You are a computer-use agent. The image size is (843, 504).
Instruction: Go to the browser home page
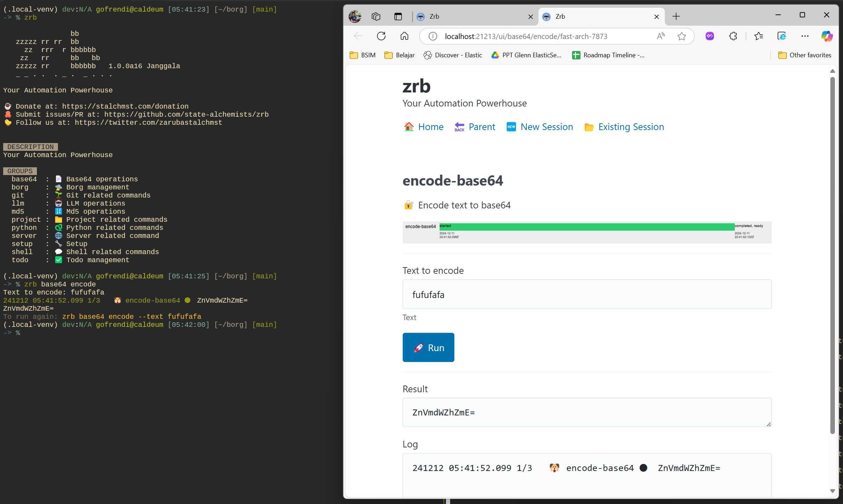[x=404, y=36]
